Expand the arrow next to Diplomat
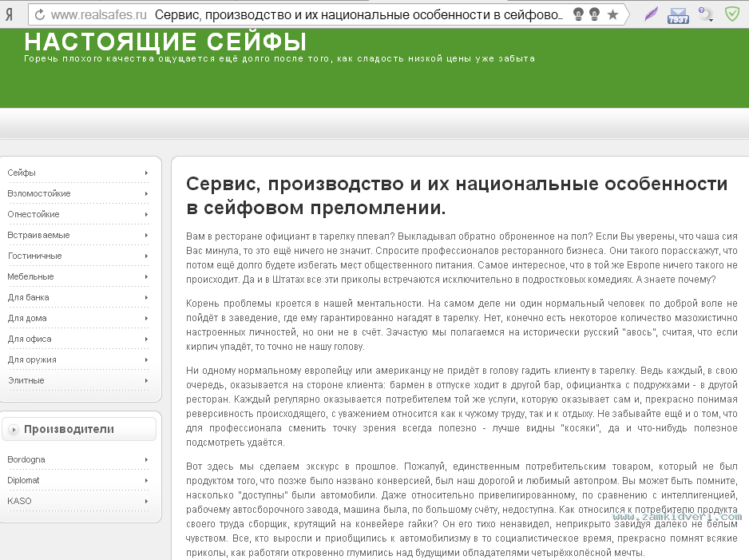Viewport: 749px width, 560px height. point(146,481)
